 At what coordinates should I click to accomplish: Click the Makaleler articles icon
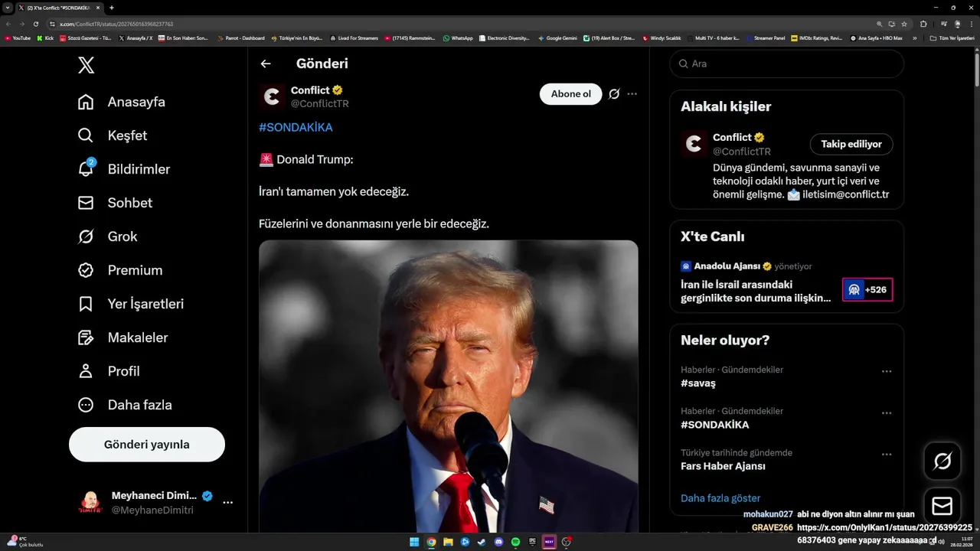point(86,337)
